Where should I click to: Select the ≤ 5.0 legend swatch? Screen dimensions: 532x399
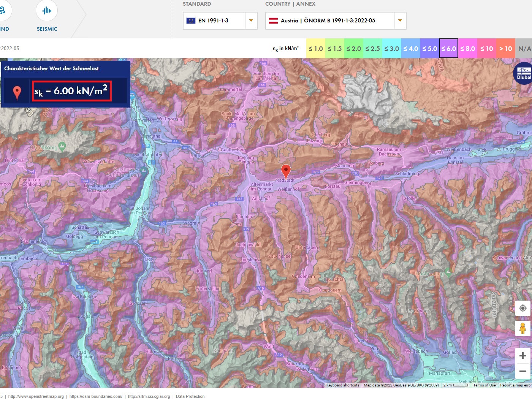click(x=430, y=48)
